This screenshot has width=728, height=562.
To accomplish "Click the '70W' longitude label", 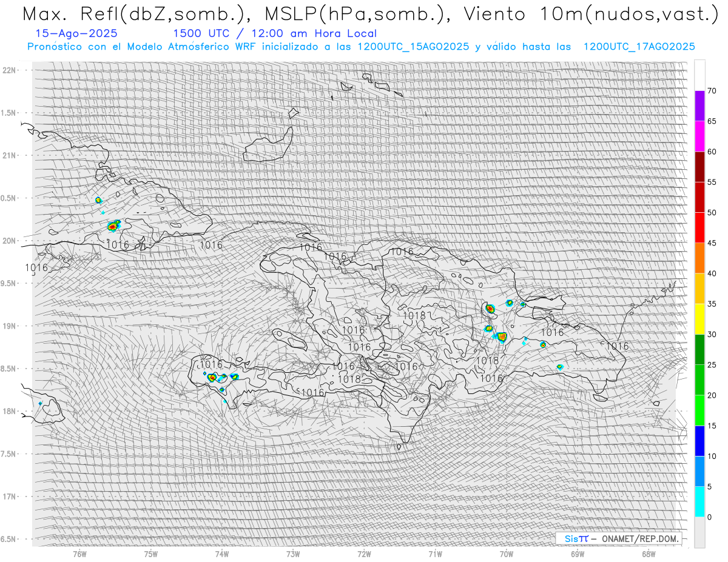I will click(x=507, y=554).
